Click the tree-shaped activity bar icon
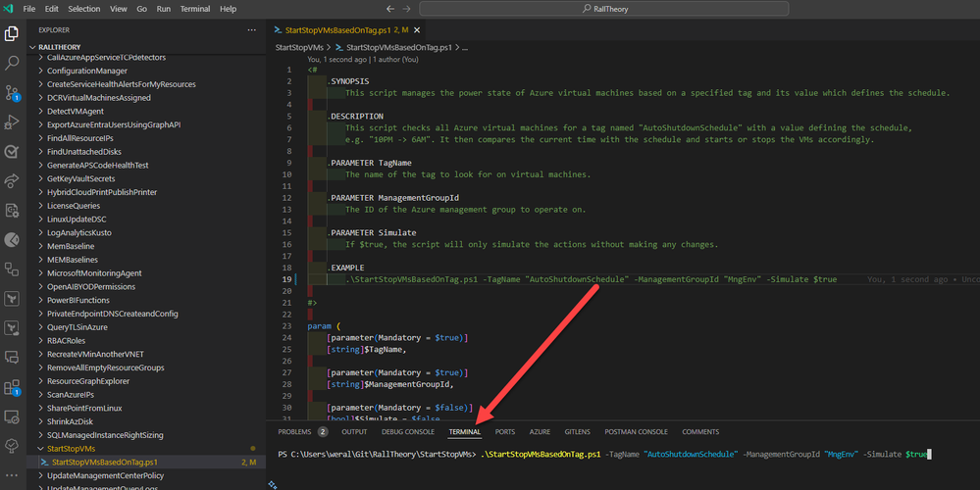The height and width of the screenshot is (490, 980). 11,446
